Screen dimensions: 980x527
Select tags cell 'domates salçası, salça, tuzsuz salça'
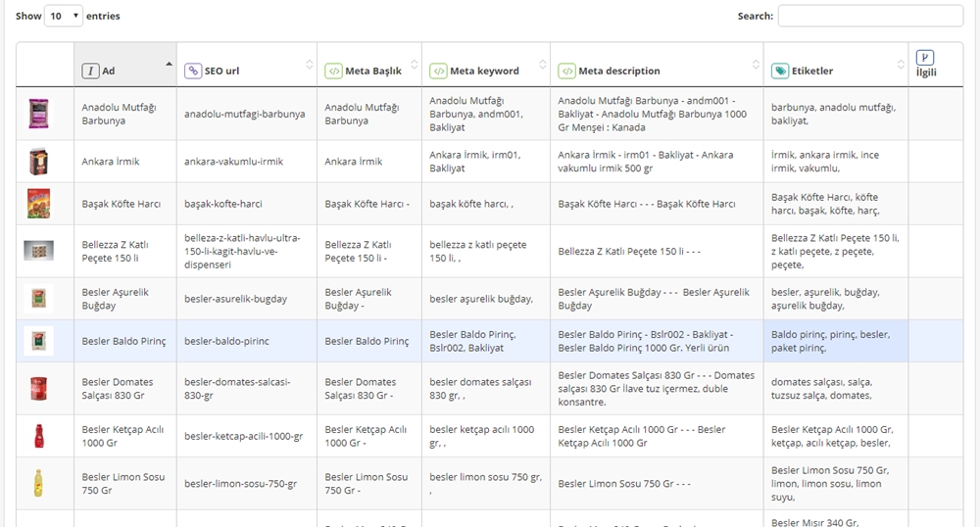pyautogui.click(x=836, y=388)
